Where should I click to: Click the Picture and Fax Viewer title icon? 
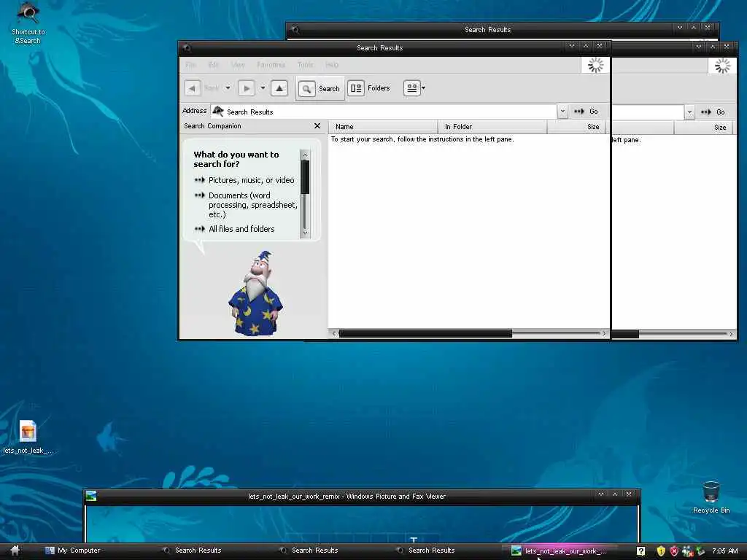(x=90, y=496)
